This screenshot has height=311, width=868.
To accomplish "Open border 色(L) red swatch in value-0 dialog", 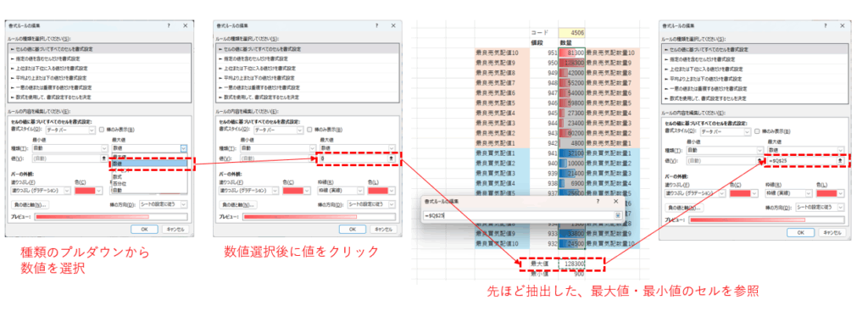I will click(x=382, y=191).
